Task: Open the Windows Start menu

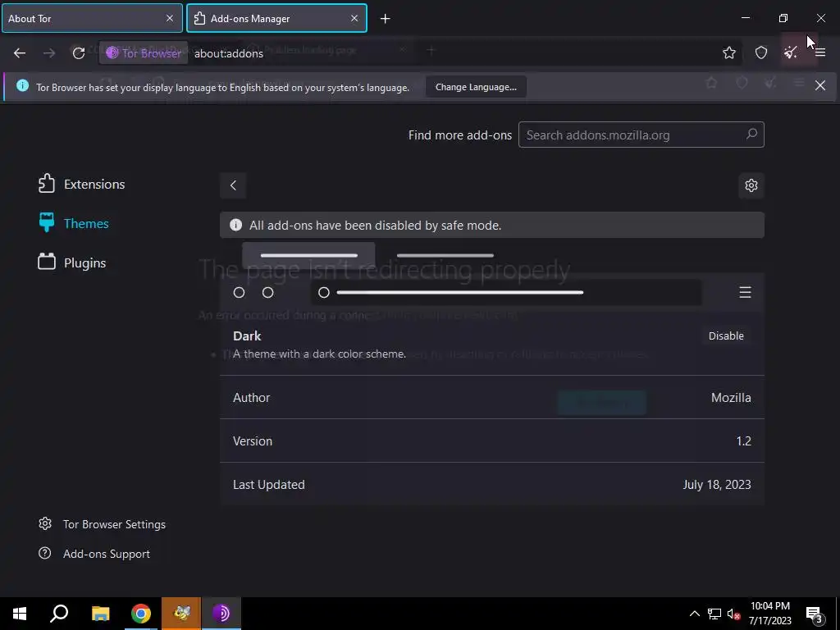Action: [20, 614]
